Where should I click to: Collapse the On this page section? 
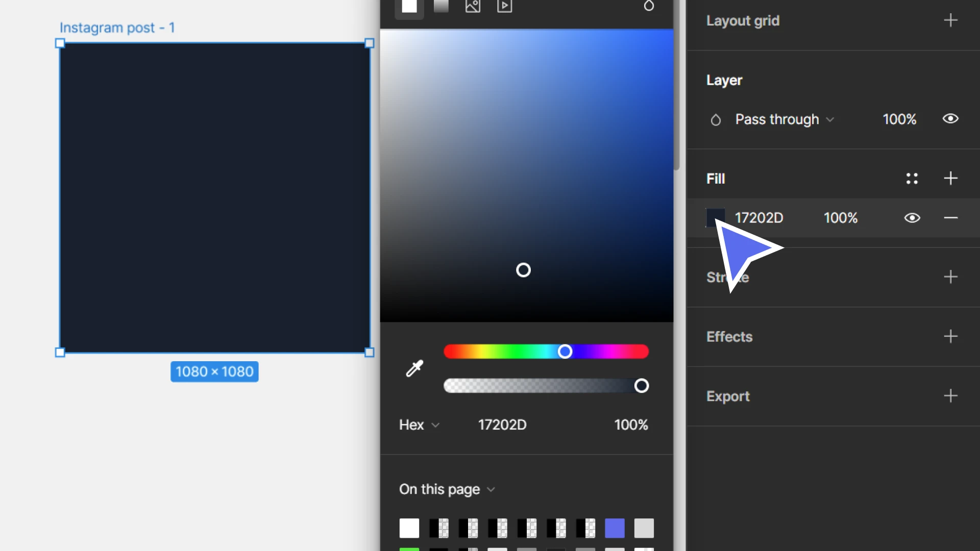[491, 489]
